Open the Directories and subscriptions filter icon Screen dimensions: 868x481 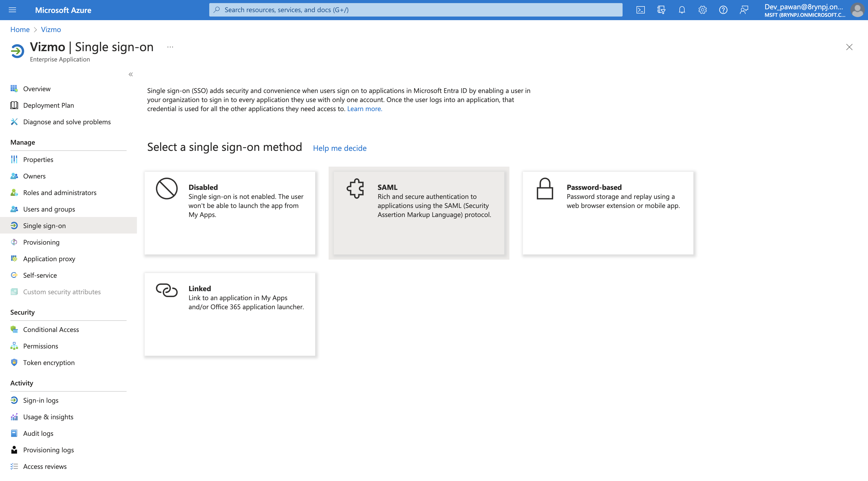tap(661, 10)
